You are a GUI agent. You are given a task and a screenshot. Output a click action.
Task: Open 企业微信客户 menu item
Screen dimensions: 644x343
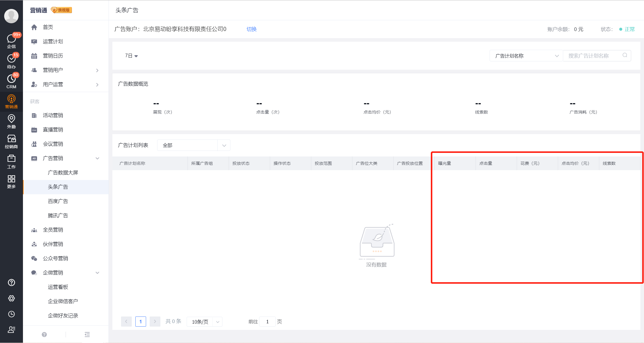[x=63, y=301]
